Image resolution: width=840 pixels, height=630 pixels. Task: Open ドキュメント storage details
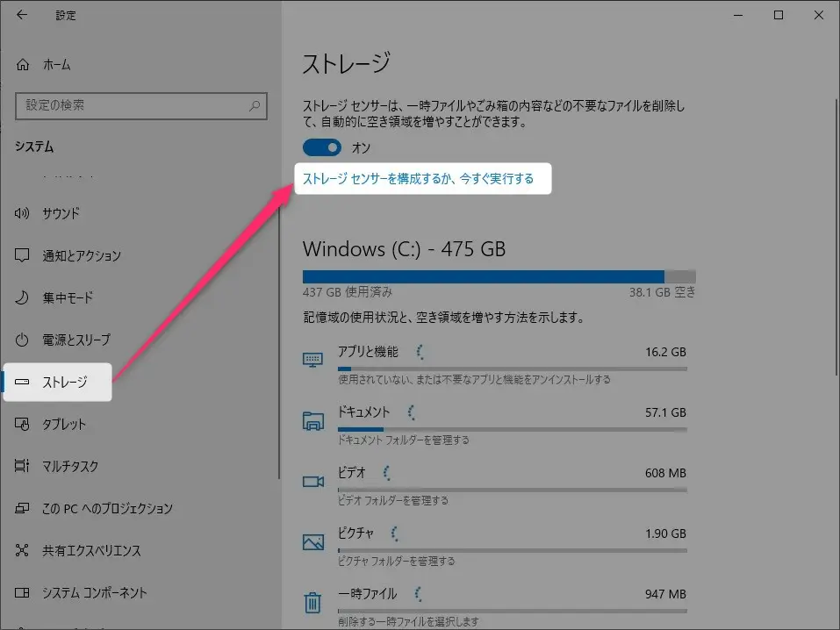495,426
